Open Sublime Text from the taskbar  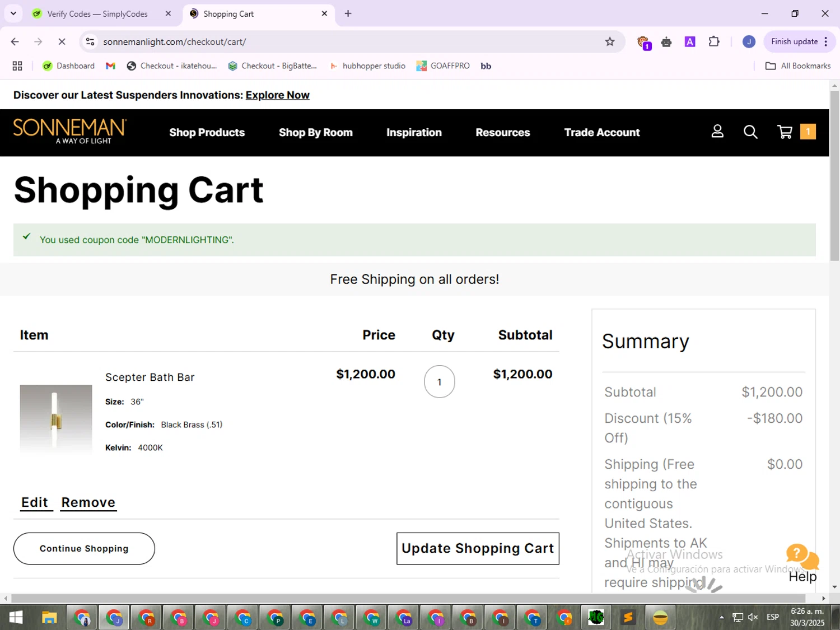click(628, 618)
